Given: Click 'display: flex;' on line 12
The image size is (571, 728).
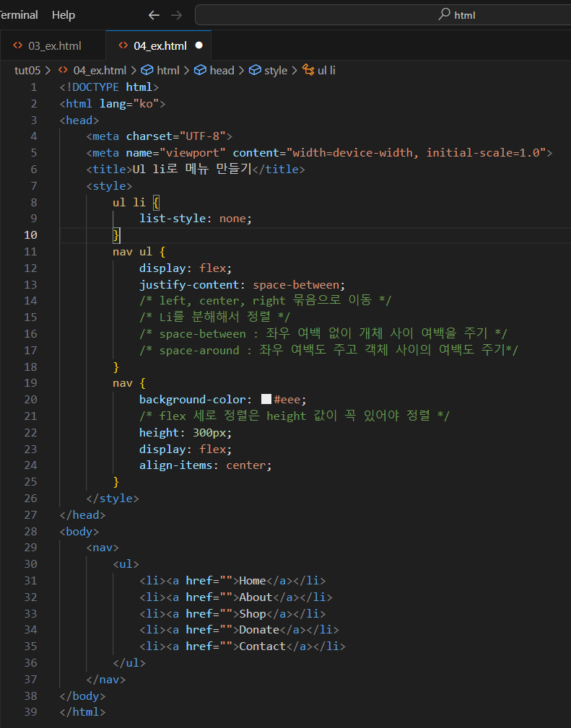Looking at the screenshot, I should pos(186,268).
